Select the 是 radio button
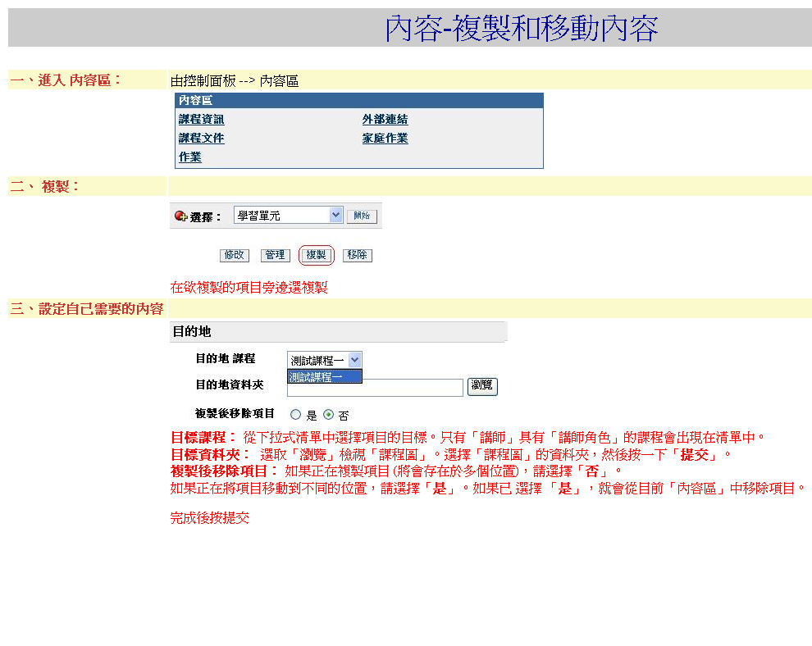This screenshot has height=646, width=812. [x=296, y=415]
